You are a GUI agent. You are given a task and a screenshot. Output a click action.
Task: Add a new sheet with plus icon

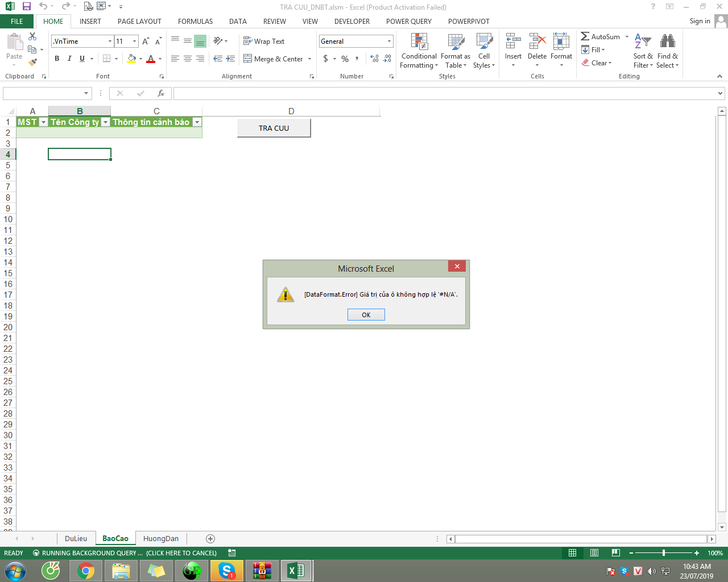click(210, 539)
